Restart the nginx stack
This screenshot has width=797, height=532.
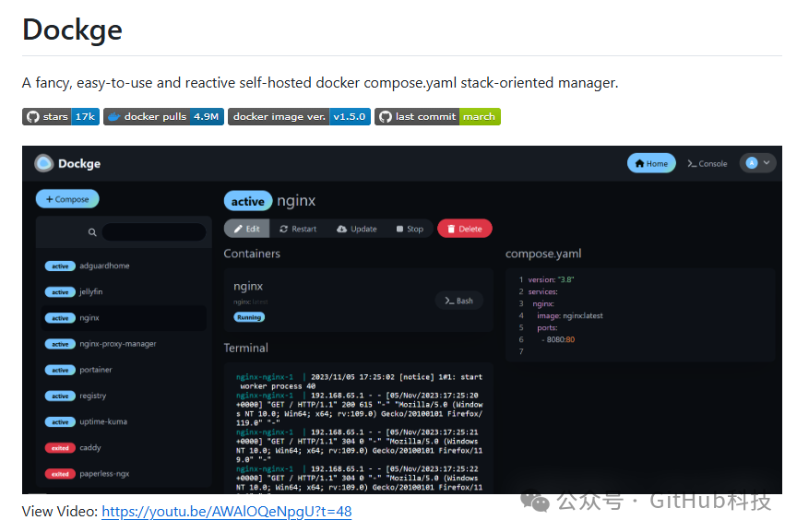(x=298, y=229)
